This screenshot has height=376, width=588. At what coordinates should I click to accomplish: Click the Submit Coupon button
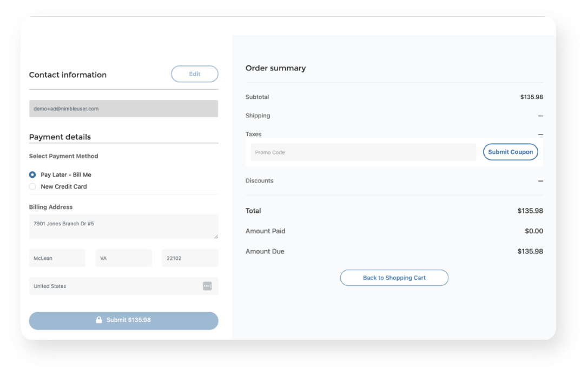pyautogui.click(x=510, y=152)
